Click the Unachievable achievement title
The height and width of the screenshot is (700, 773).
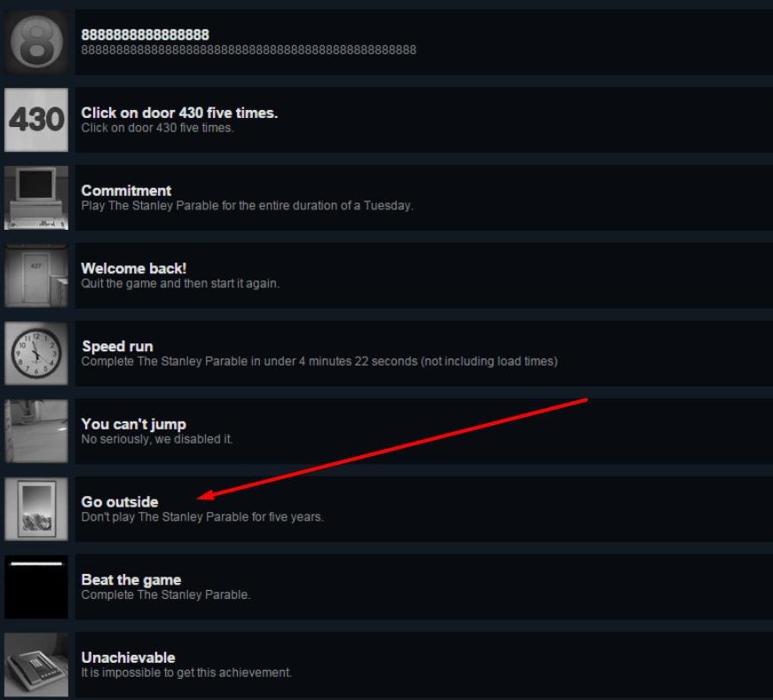pyautogui.click(x=128, y=658)
